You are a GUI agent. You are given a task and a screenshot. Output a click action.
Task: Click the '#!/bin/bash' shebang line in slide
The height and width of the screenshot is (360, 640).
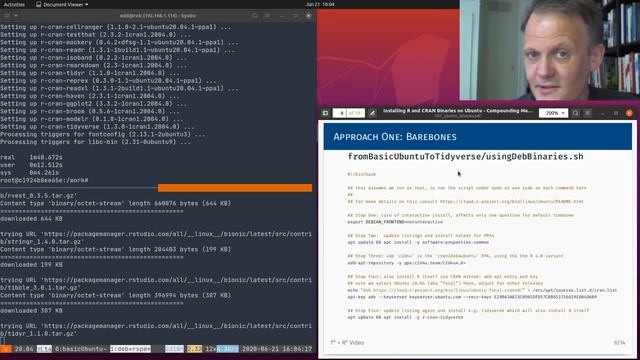pyautogui.click(x=362, y=174)
